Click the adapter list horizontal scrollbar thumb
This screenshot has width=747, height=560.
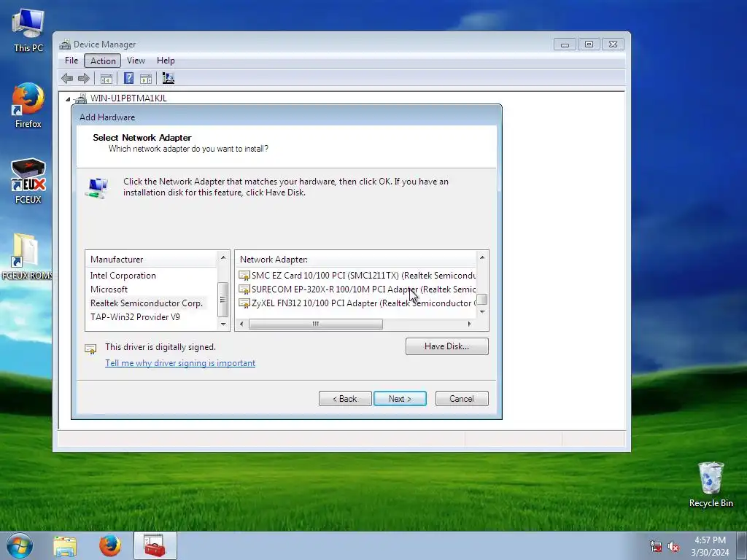316,324
